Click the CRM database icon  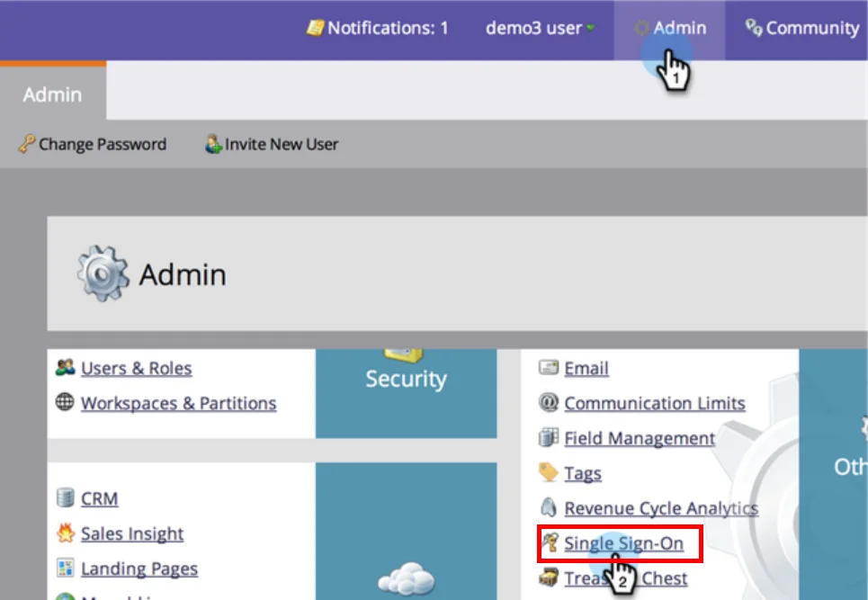(x=65, y=497)
